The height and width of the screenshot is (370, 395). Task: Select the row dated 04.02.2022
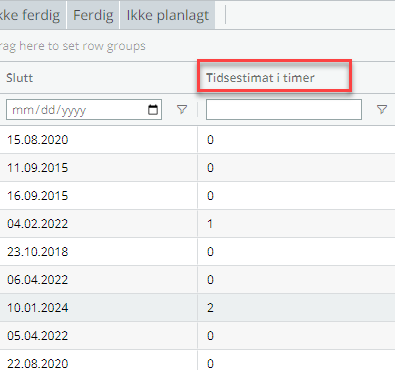point(197,224)
